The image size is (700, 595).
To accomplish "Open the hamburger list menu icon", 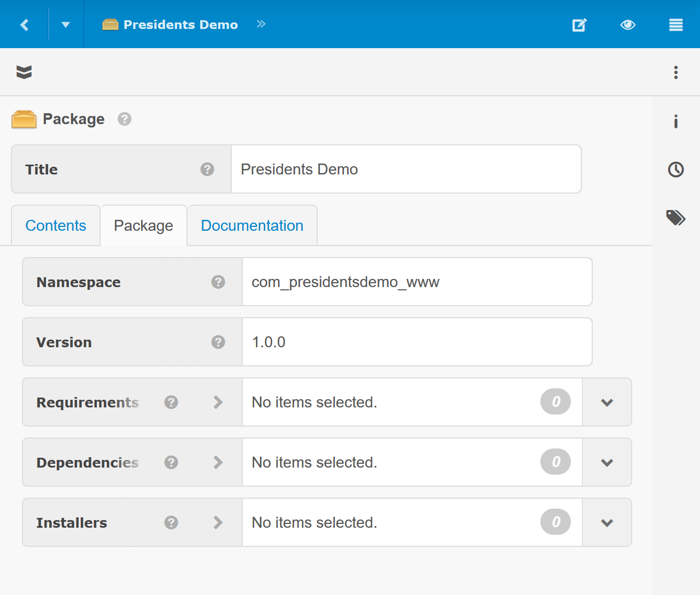I will point(676,25).
